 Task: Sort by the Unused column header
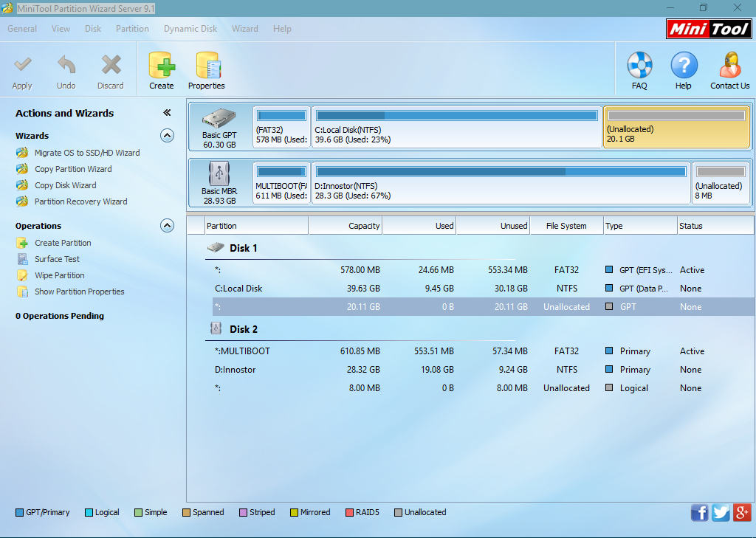pyautogui.click(x=492, y=226)
